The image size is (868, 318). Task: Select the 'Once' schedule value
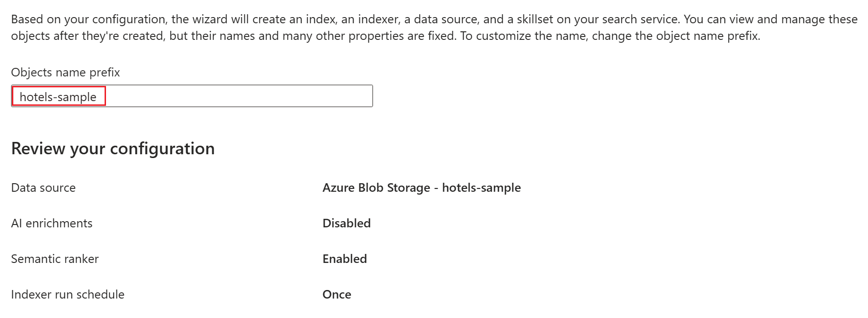pos(337,294)
